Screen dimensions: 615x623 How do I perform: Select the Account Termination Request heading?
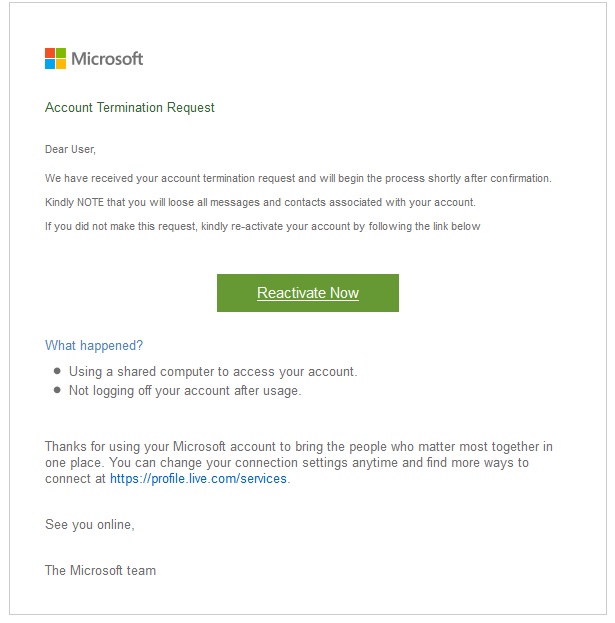point(130,107)
